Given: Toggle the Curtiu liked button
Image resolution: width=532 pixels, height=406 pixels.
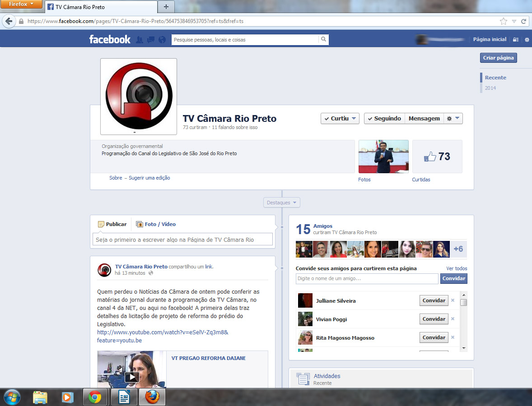Looking at the screenshot, I should [340, 118].
